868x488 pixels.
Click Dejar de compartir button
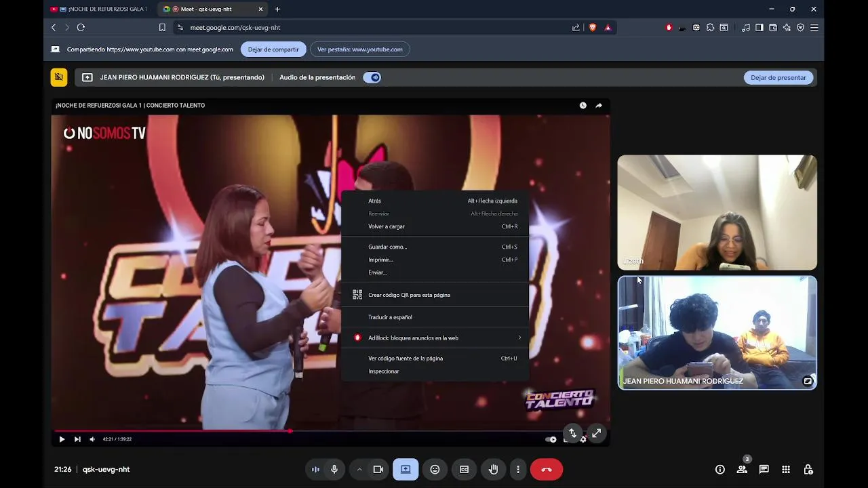pyautogui.click(x=273, y=49)
